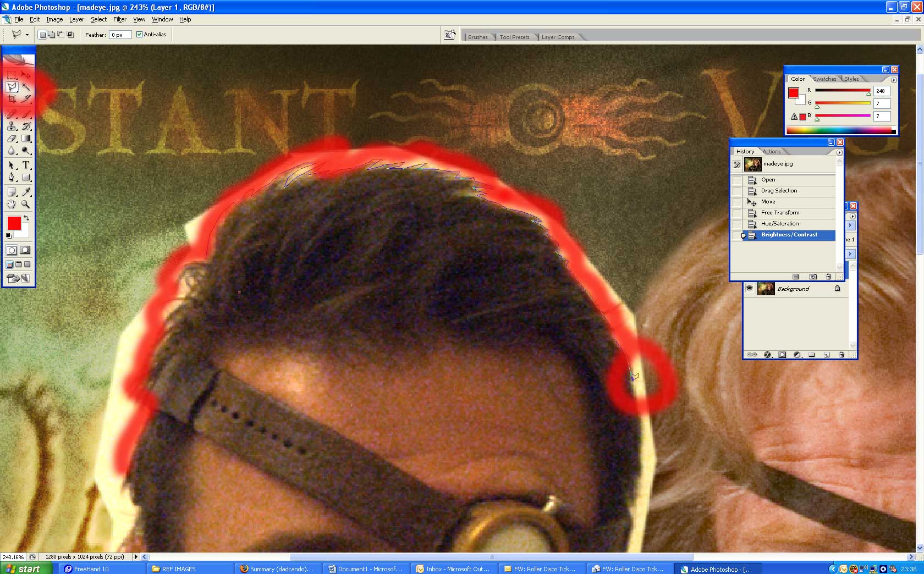Switch to the Actions tab
Screen dimensions: 924x574
tap(772, 151)
